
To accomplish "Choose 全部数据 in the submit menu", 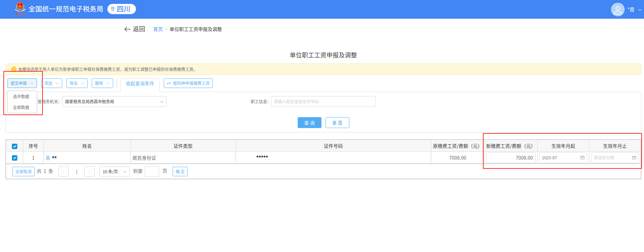I will coord(21,107).
